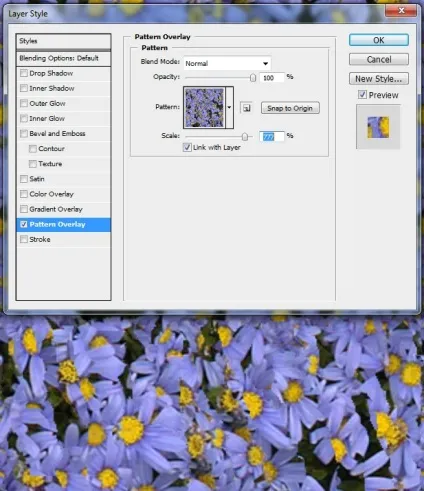Click the flower pattern thumbnail

[x=204, y=108]
